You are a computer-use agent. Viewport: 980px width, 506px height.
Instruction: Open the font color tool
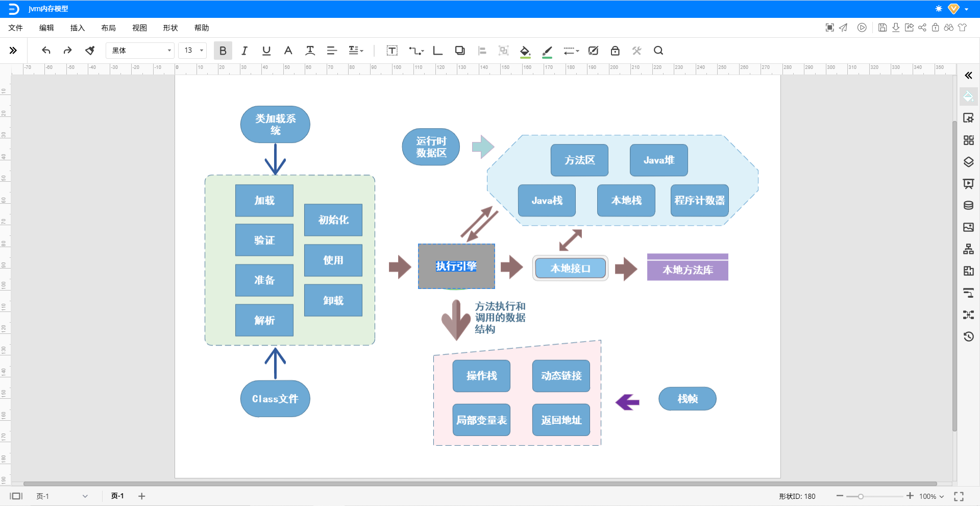click(x=288, y=51)
